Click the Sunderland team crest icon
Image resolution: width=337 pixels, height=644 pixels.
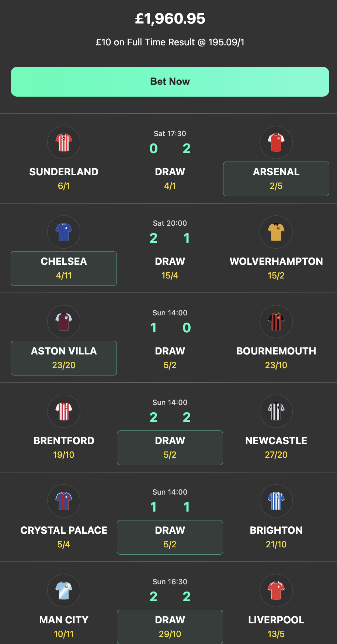[x=63, y=142]
